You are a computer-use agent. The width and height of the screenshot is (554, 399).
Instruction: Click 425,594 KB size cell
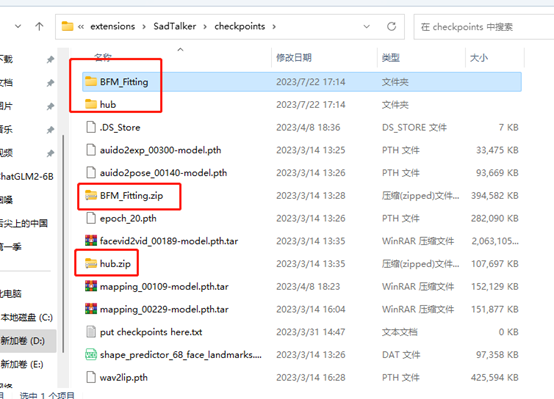(x=495, y=378)
